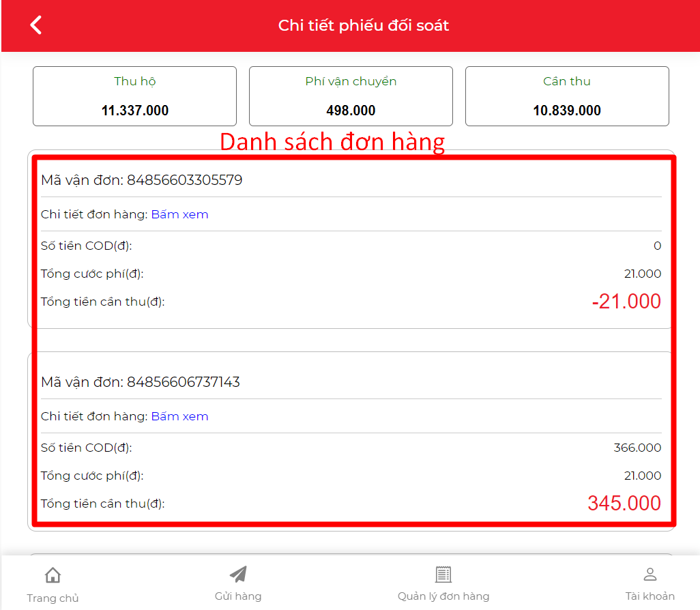Open the Trang chủ home icon
Screen dimensions: 700x610
53,575
